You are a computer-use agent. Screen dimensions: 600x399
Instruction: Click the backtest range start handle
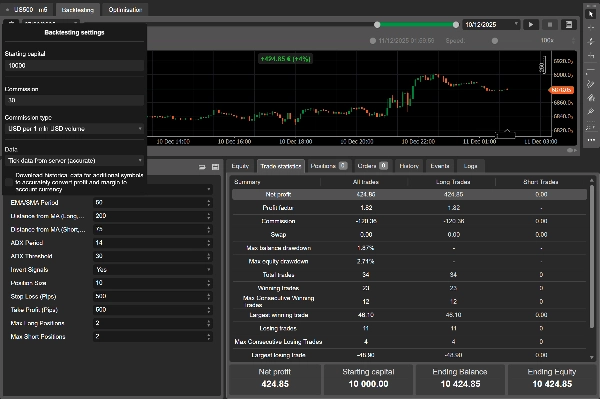[x=377, y=24]
